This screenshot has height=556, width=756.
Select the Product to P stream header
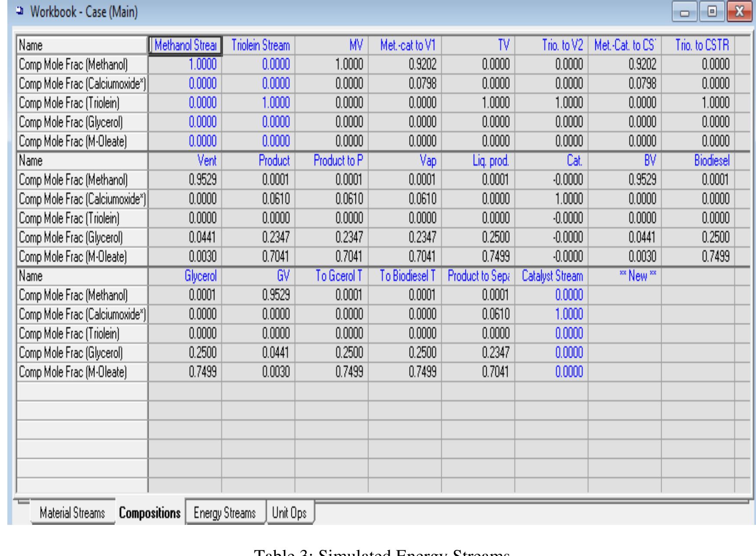(332, 161)
